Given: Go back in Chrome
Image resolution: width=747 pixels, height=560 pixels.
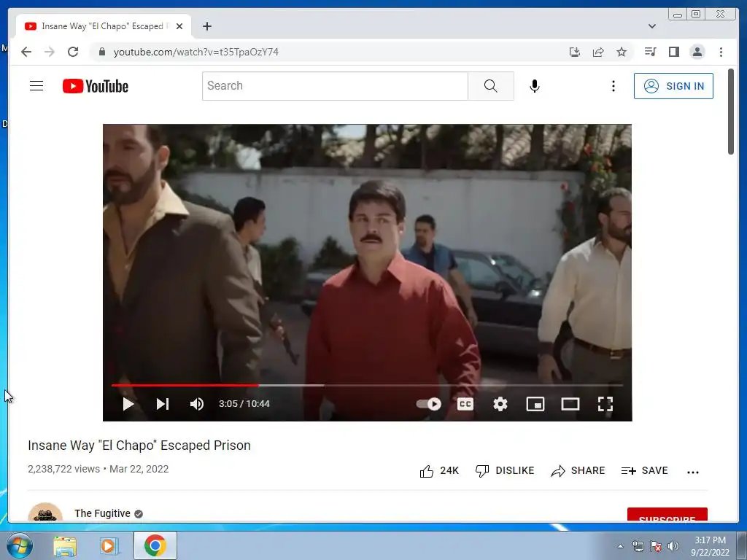Looking at the screenshot, I should [26, 52].
